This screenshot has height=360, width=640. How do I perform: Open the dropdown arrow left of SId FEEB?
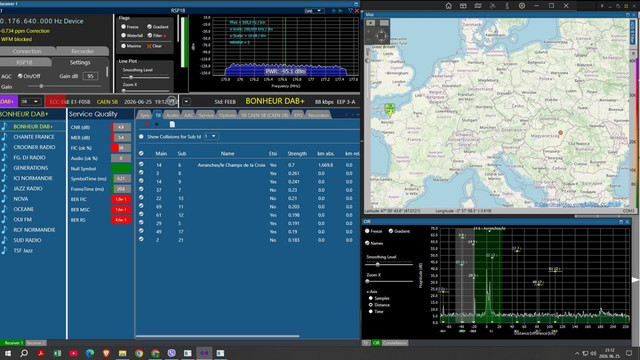(186, 101)
